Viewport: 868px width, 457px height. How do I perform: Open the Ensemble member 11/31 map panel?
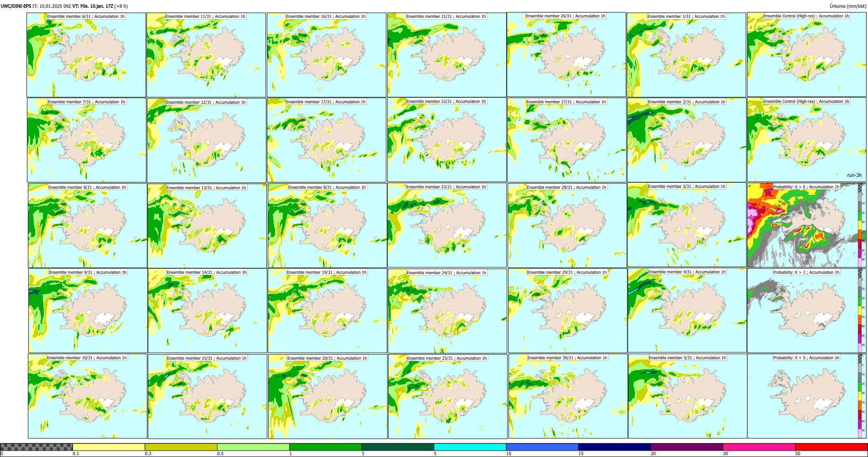pyautogui.click(x=206, y=55)
